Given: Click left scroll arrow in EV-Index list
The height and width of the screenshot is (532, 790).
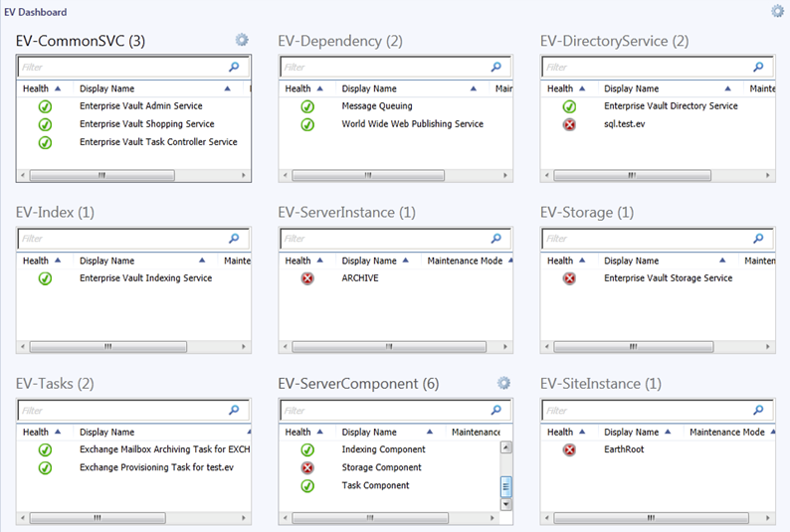Looking at the screenshot, I should click(23, 347).
